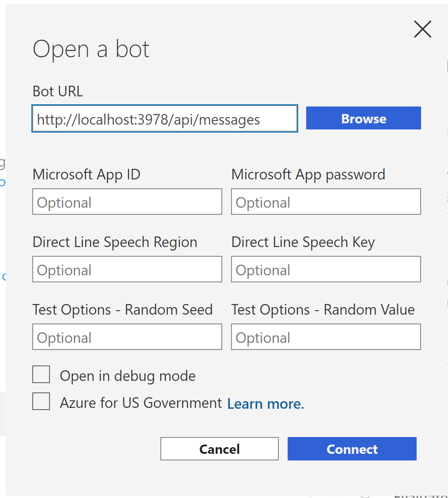Screen dimensions: 448x498
Task: Click the 'Microsoft App ID' label
Action: [x=87, y=175]
